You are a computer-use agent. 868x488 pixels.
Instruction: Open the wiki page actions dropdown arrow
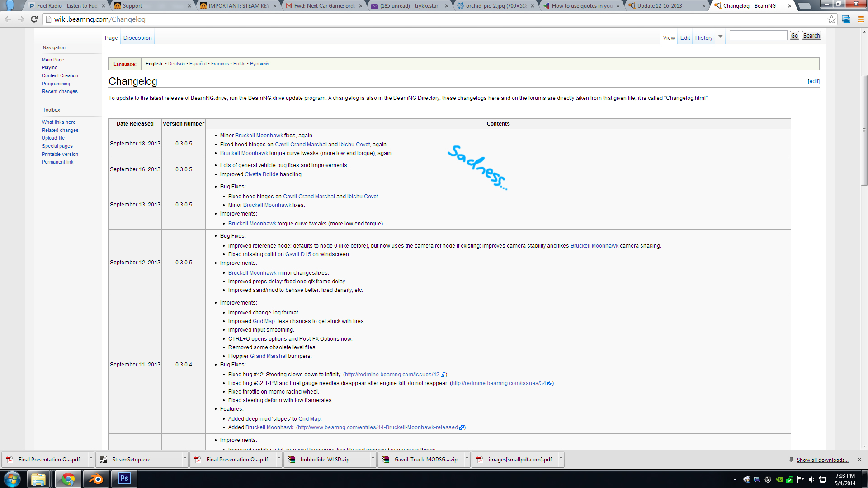point(720,37)
